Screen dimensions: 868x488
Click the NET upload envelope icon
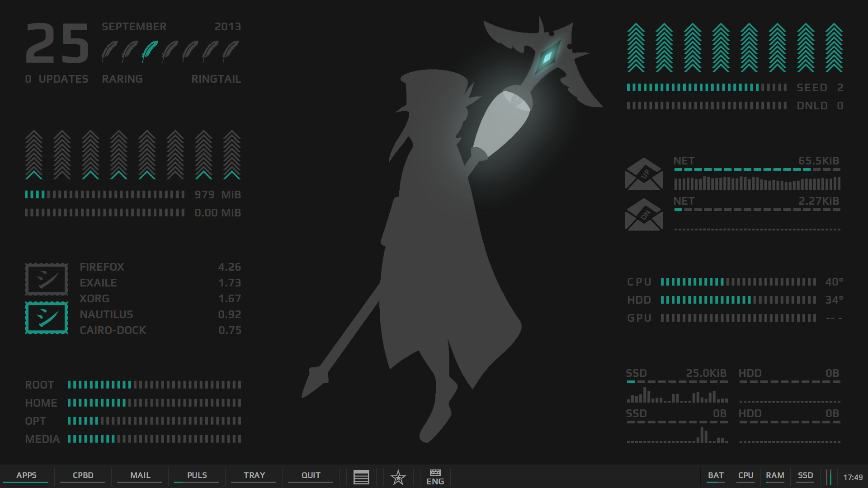[644, 174]
